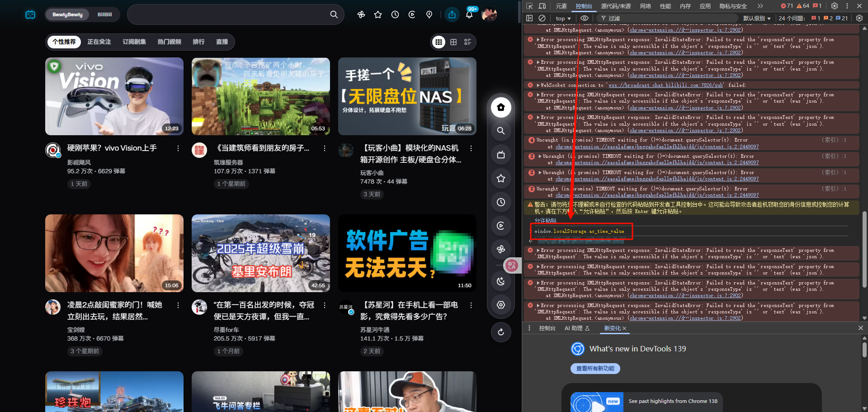Click into the top search input field
This screenshot has height=412, width=868.
(x=228, y=14)
